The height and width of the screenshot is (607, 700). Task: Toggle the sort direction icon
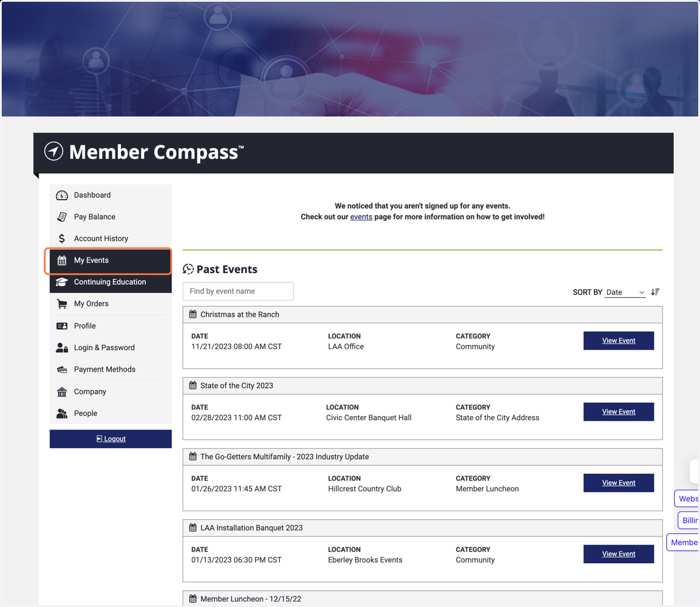click(x=655, y=292)
